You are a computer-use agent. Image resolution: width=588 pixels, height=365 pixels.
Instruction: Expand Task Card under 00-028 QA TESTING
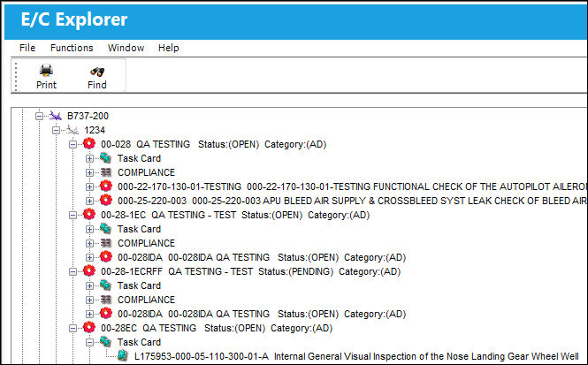[x=89, y=158]
